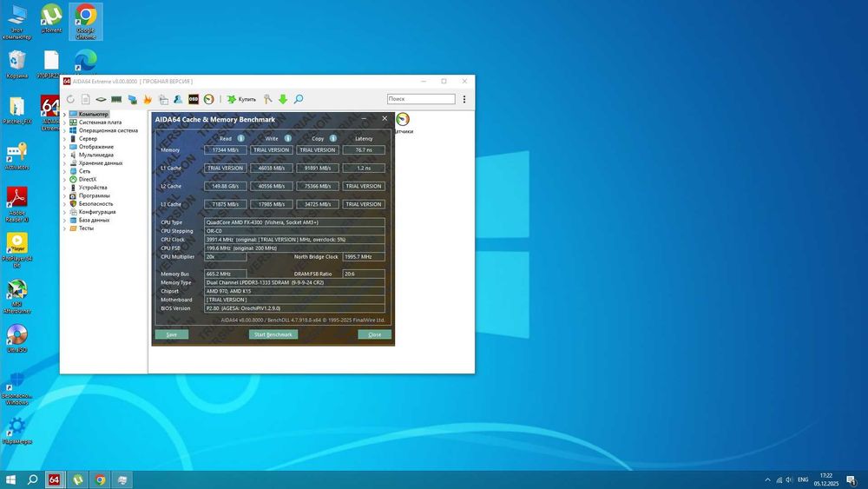
Task: Select Конфигурация in the tree
Action: point(97,212)
